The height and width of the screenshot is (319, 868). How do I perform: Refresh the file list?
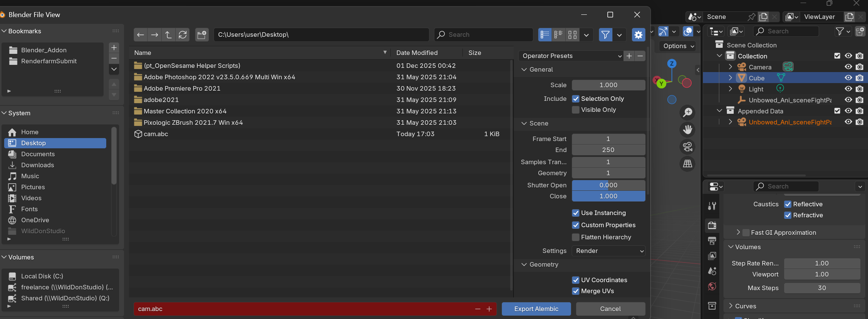pos(182,35)
